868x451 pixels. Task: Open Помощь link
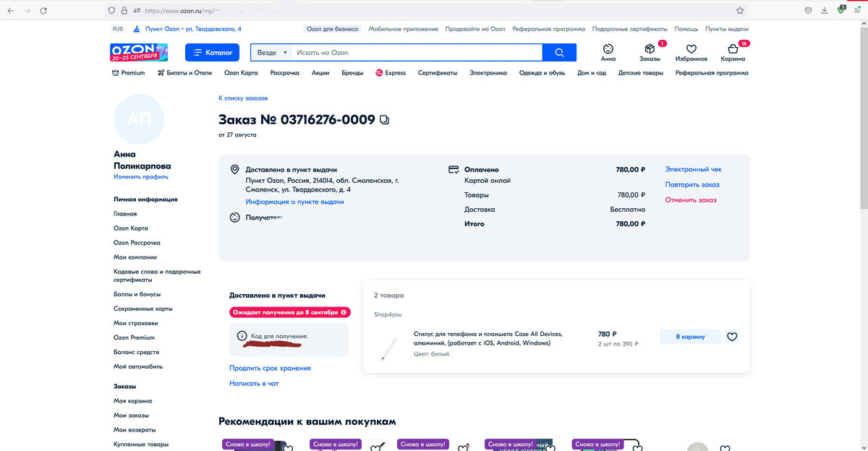[686, 29]
